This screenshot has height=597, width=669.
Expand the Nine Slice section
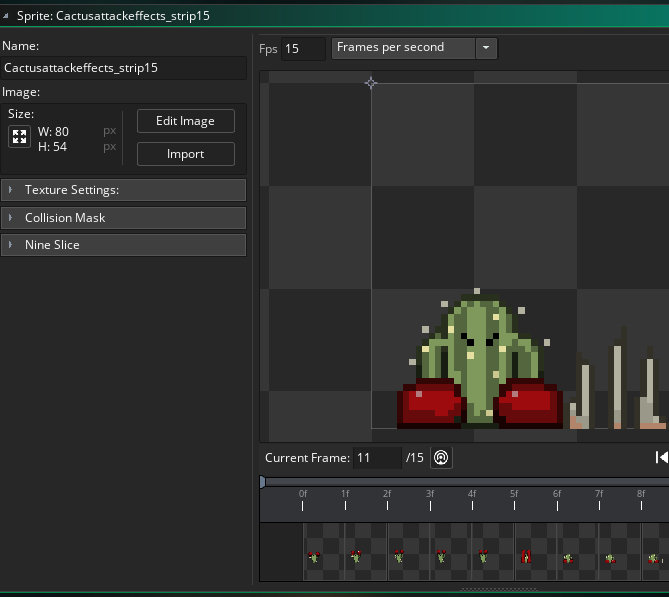pyautogui.click(x=123, y=245)
